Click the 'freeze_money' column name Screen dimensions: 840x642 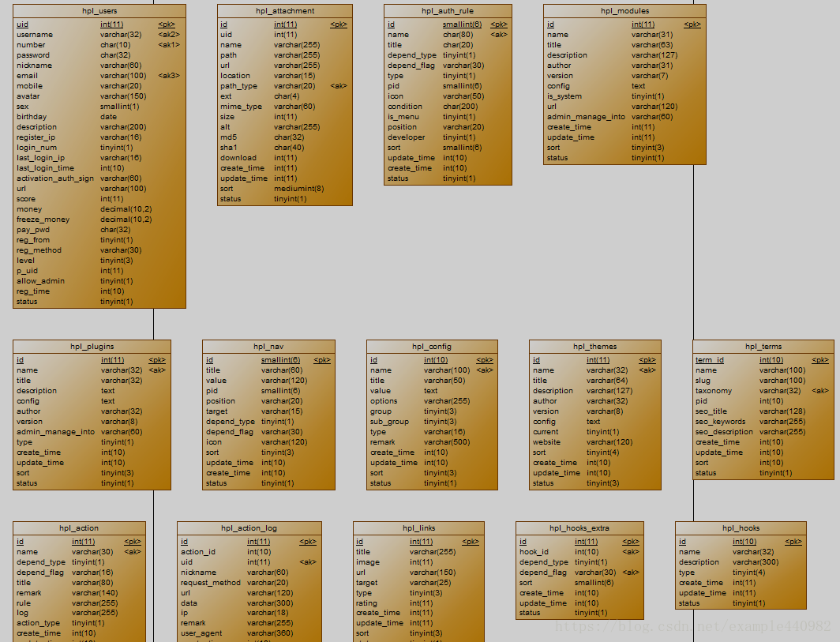tap(43, 220)
